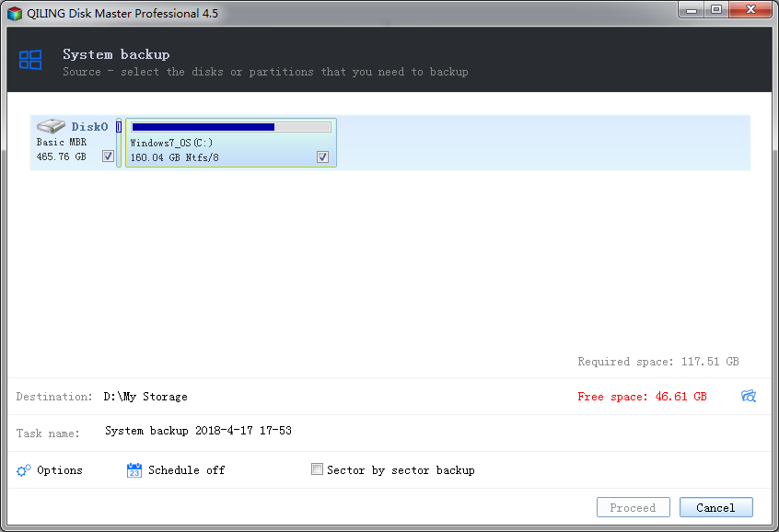Click the Windows7_OS usage progress bar
The width and height of the screenshot is (779, 532).
click(x=231, y=127)
